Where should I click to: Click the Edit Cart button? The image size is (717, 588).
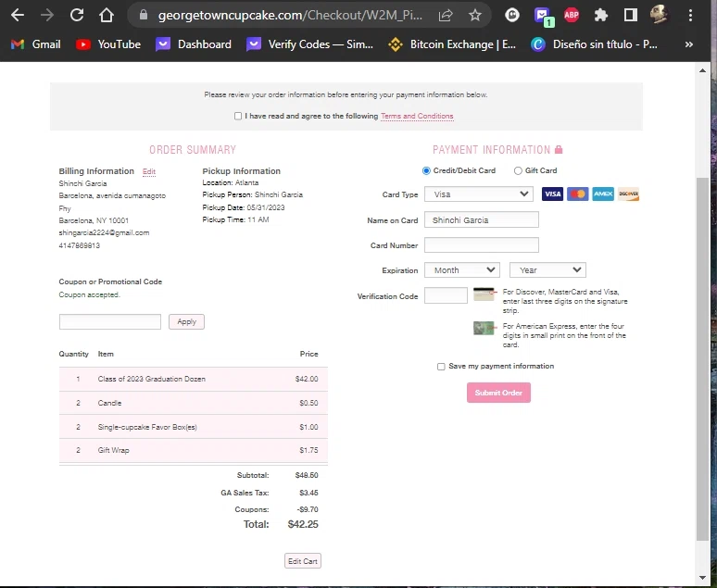point(303,561)
